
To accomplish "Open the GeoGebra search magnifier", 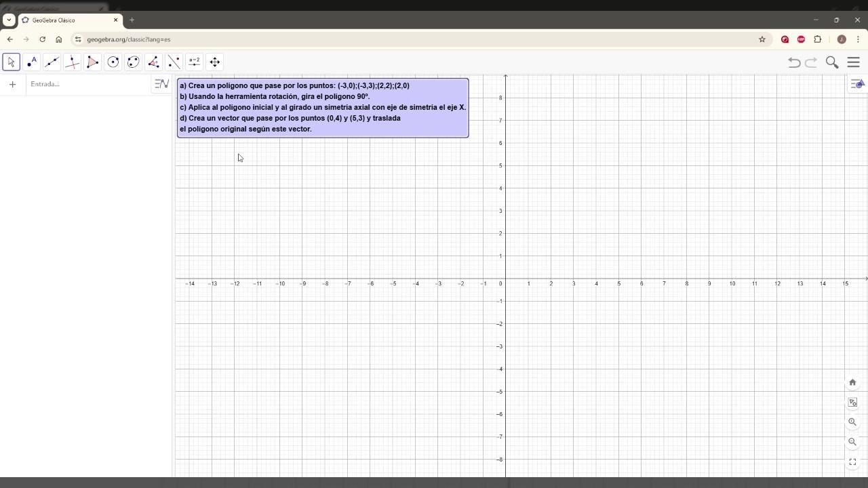I will (832, 62).
